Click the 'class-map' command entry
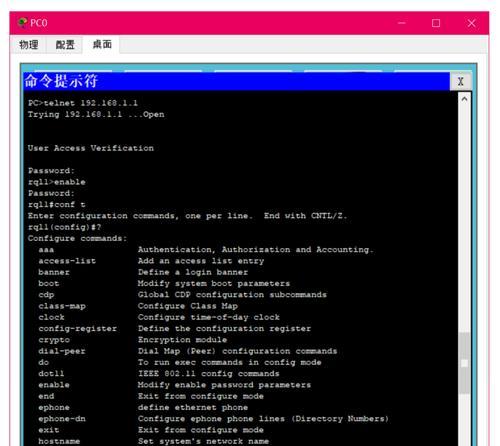The height and width of the screenshot is (446, 500). click(62, 306)
